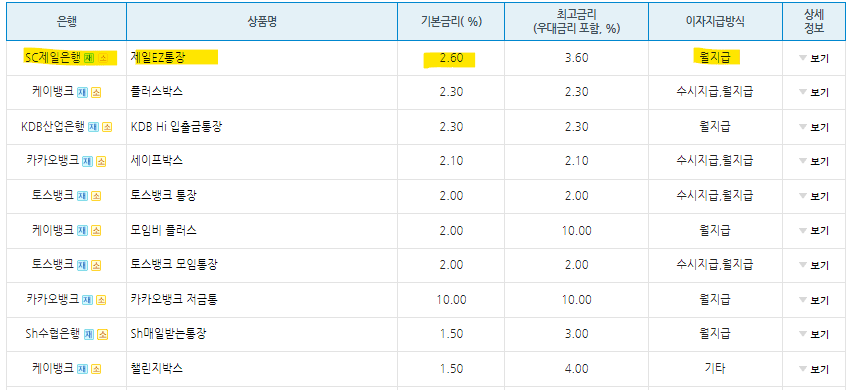Click the 상품명 column header
Image resolution: width=855 pixels, height=390 pixels.
pyautogui.click(x=262, y=22)
